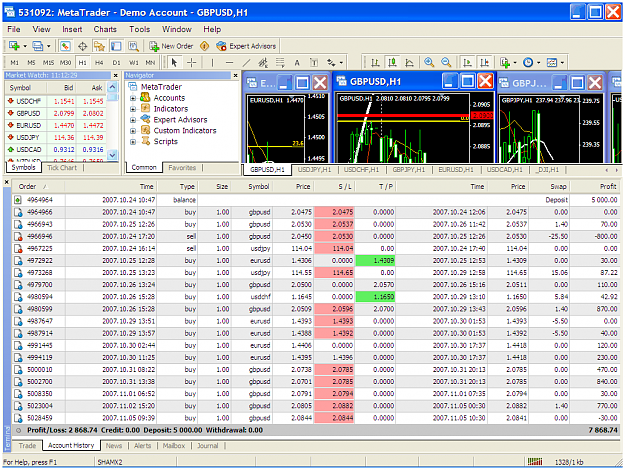Open the Alerts tab in Terminal
Screen dimensions: 625x470
coord(142,446)
